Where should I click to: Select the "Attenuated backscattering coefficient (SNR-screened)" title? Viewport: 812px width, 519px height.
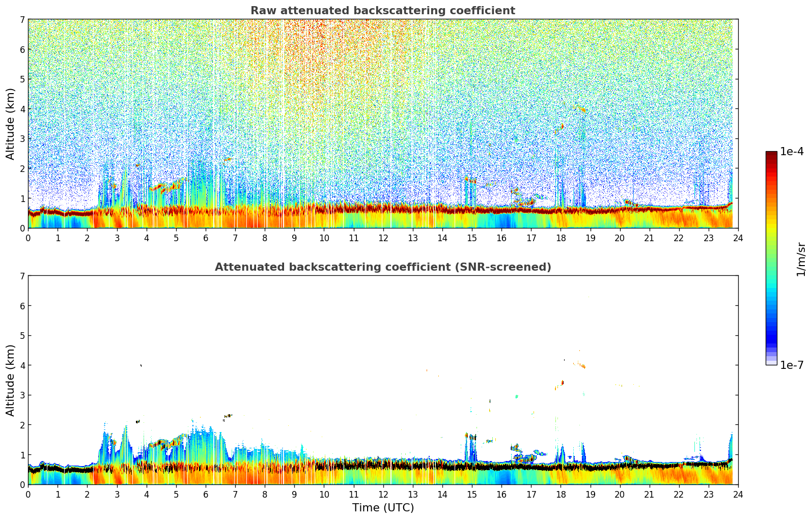(x=383, y=267)
